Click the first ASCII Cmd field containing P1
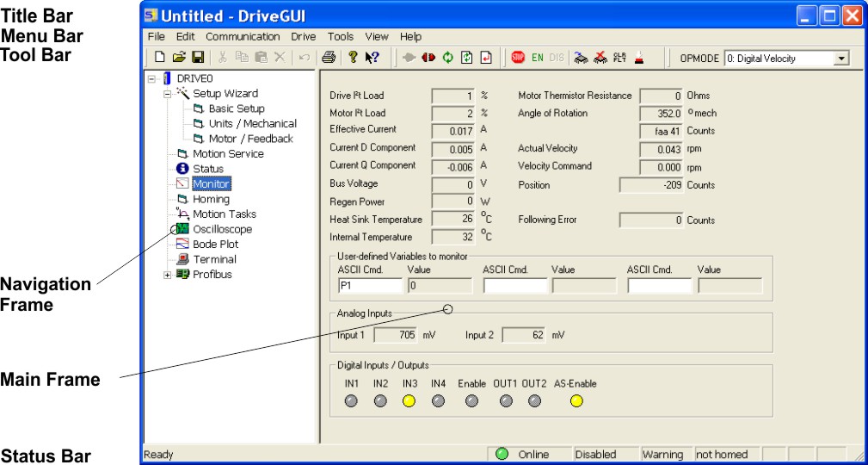 pyautogui.click(x=369, y=286)
